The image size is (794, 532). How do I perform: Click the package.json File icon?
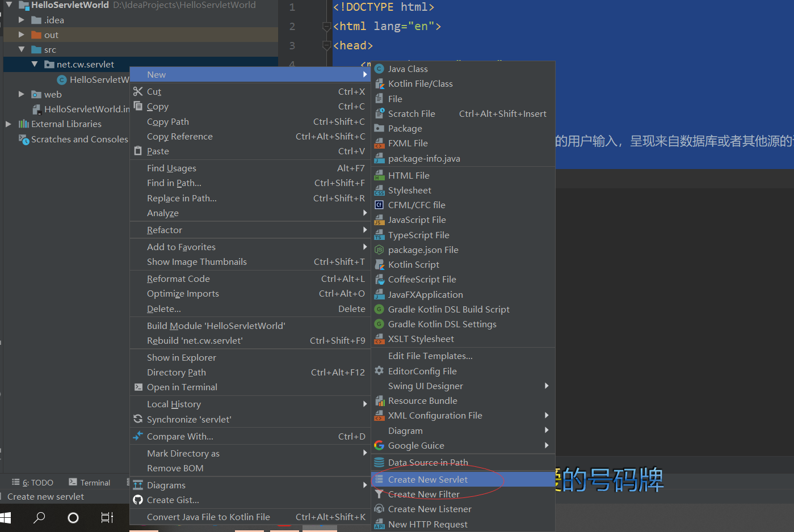tap(380, 250)
